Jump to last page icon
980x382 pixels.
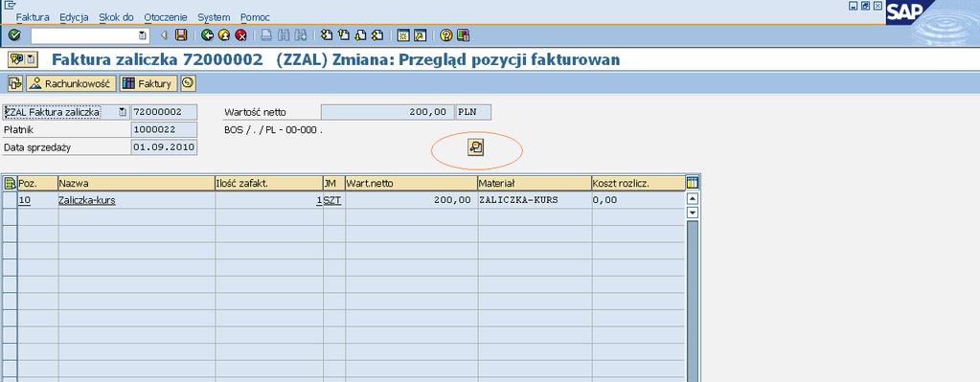click(x=376, y=35)
